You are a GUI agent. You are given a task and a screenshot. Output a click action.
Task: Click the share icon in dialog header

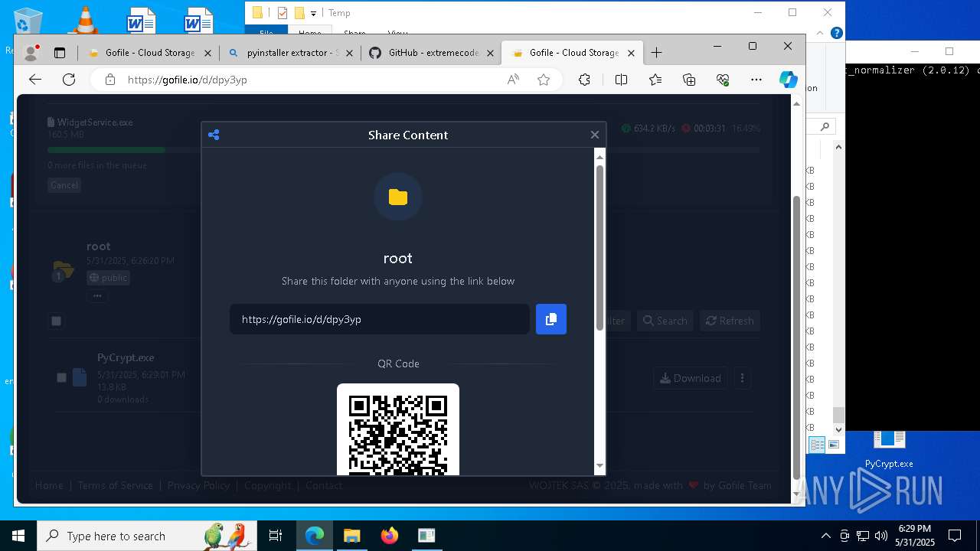214,135
